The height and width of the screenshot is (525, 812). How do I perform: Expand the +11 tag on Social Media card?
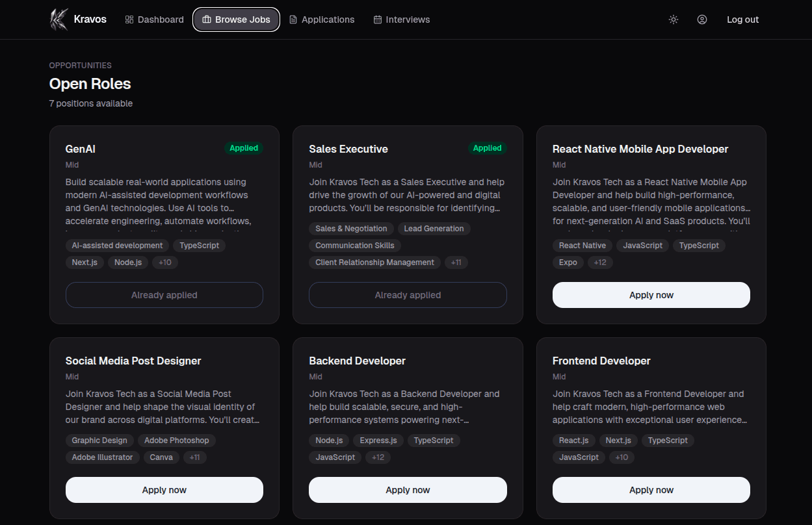194,457
